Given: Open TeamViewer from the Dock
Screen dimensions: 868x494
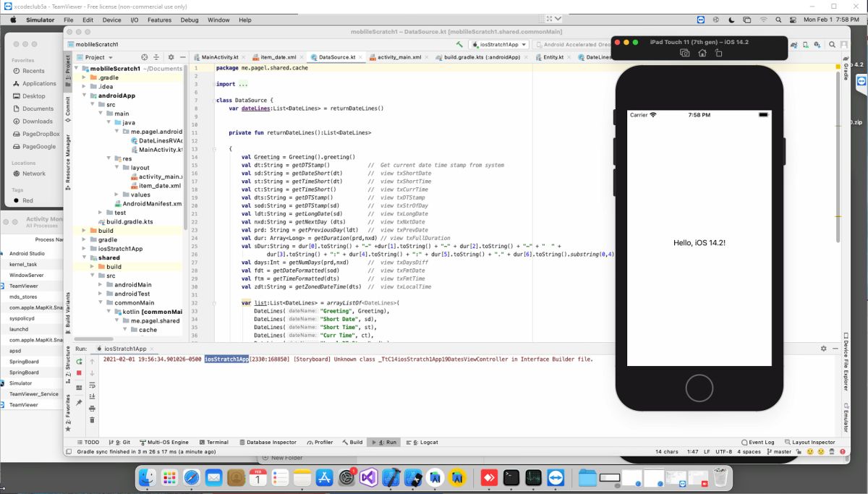Looking at the screenshot, I should (x=556, y=477).
